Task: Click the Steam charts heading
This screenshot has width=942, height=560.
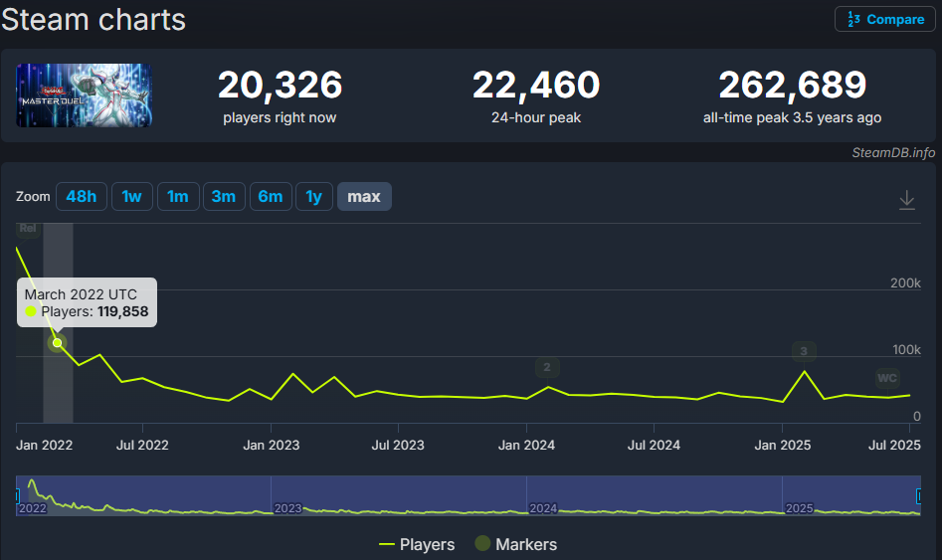Action: pos(94,20)
